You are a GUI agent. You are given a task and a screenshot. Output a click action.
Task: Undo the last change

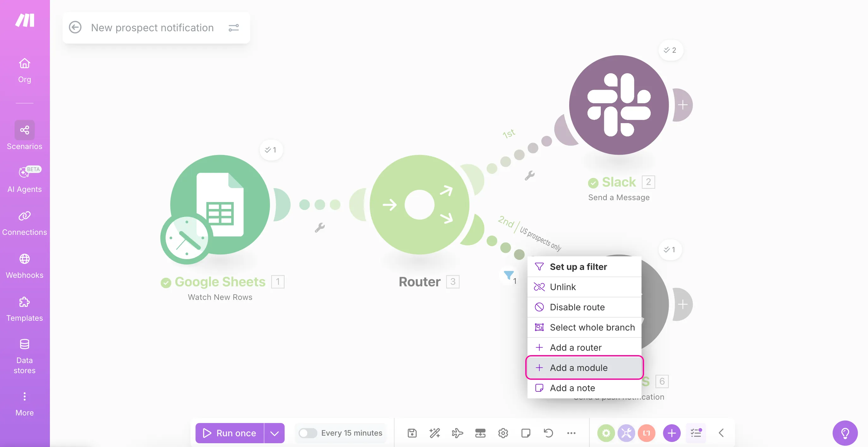pos(549,433)
